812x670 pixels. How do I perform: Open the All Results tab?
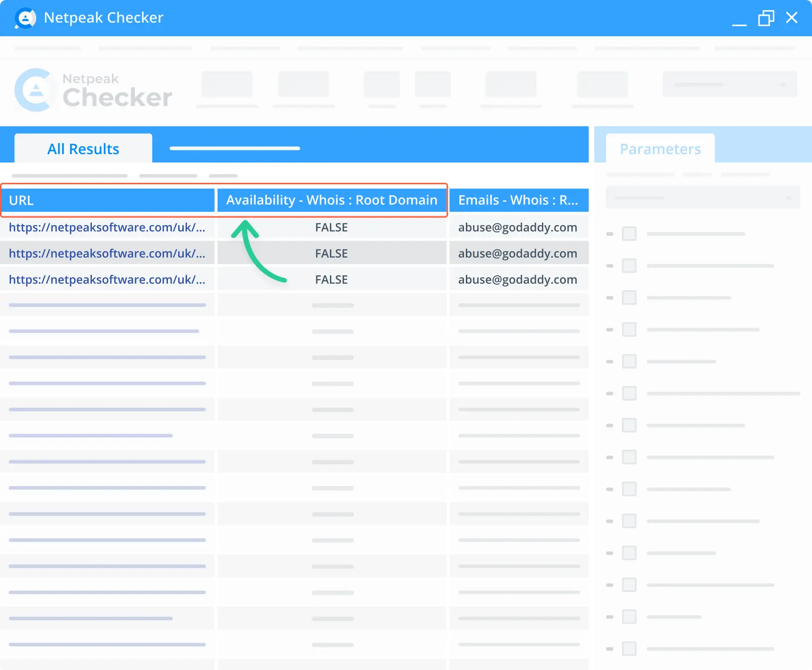pos(84,149)
